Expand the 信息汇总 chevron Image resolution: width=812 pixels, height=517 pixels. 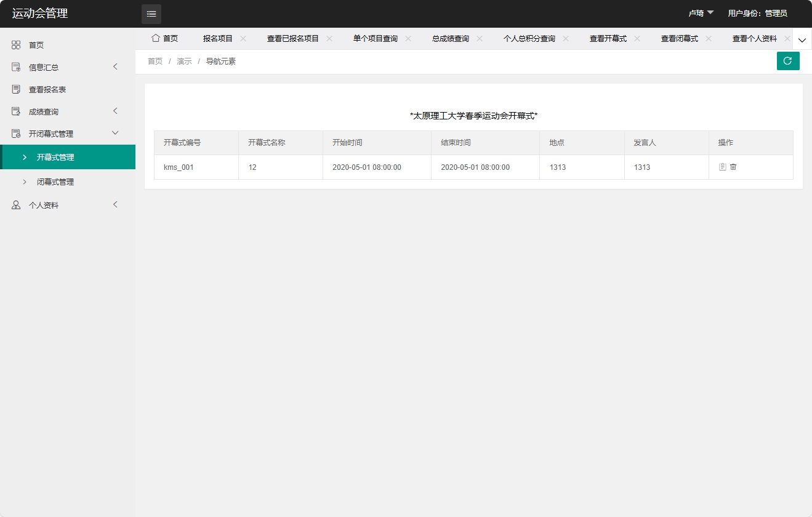click(x=115, y=66)
